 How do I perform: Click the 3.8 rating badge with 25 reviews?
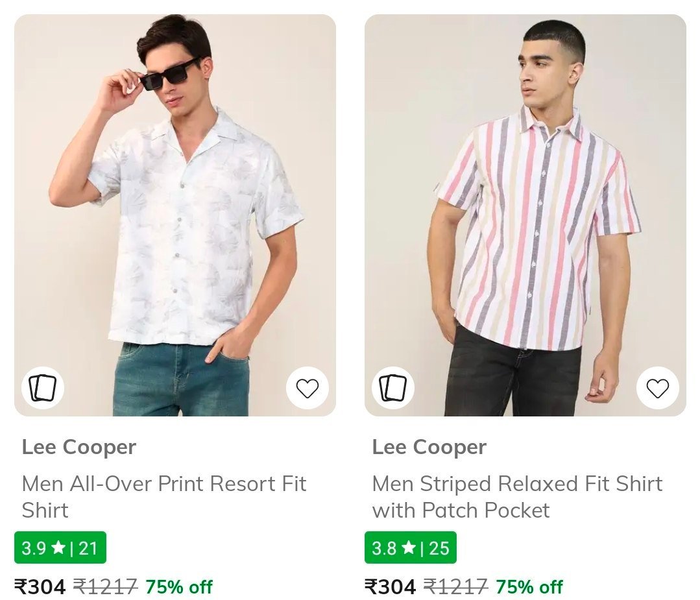(410, 548)
